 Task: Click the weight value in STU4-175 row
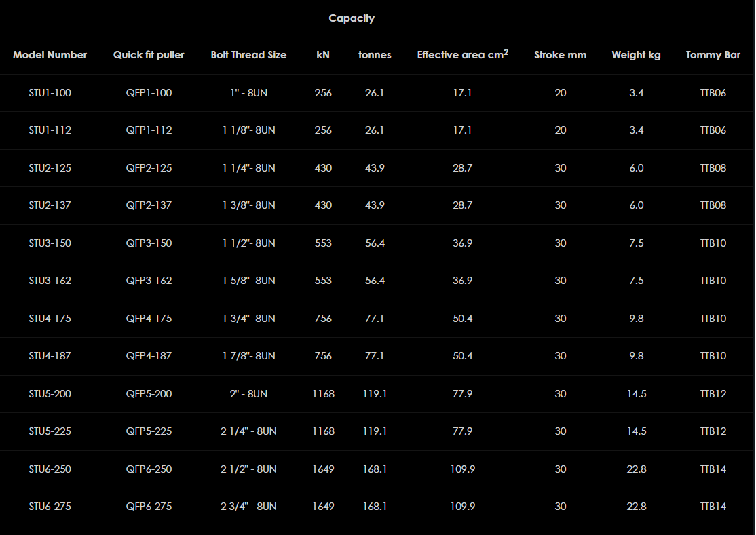[636, 319]
